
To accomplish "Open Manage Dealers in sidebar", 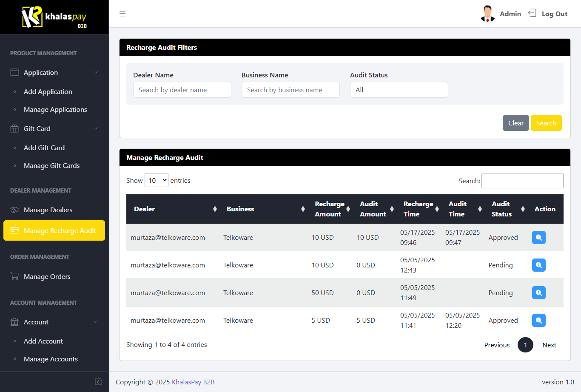I will click(x=48, y=210).
